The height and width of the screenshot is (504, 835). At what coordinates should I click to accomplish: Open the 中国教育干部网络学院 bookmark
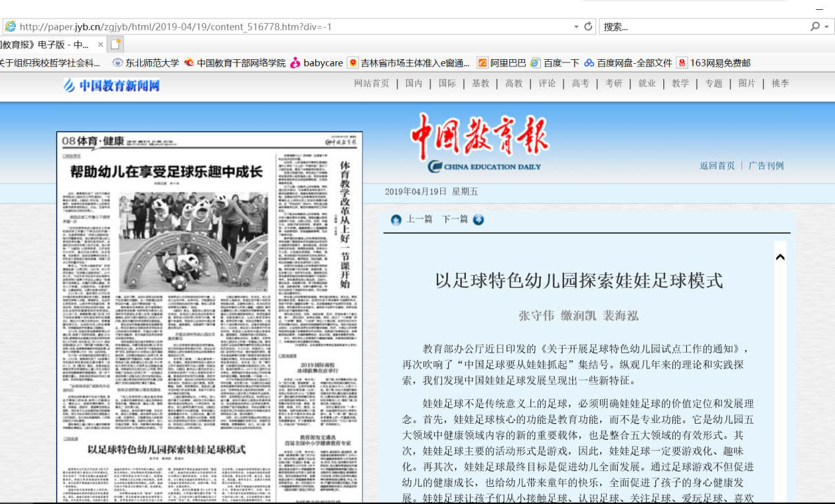[x=235, y=63]
